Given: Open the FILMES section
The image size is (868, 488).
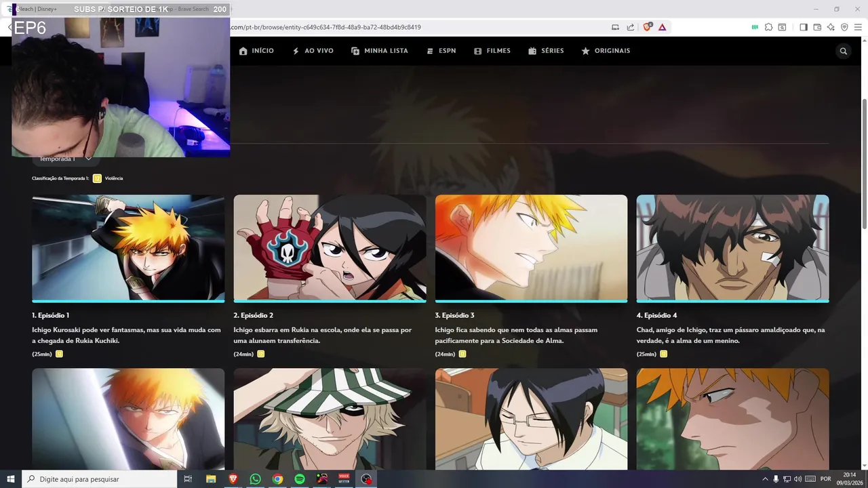Looking at the screenshot, I should 492,51.
